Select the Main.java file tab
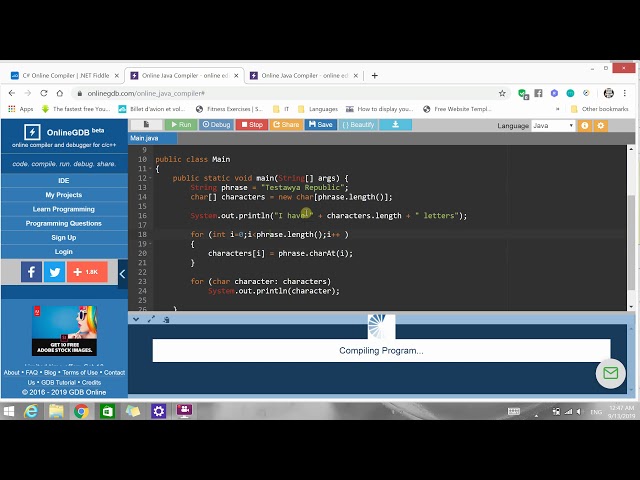This screenshot has height=480, width=640. 153,138
